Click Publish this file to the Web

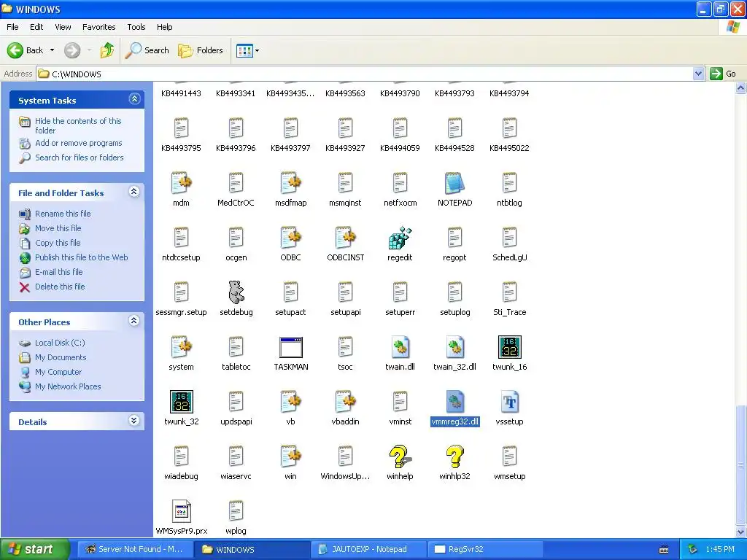pos(82,257)
